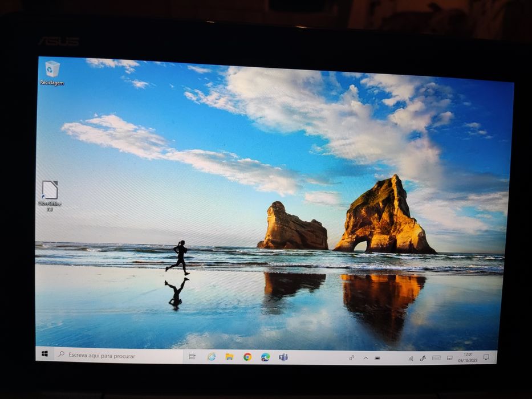Launch Internet Explorer from the taskbar
This screenshot has height=399, width=532.
[212, 357]
